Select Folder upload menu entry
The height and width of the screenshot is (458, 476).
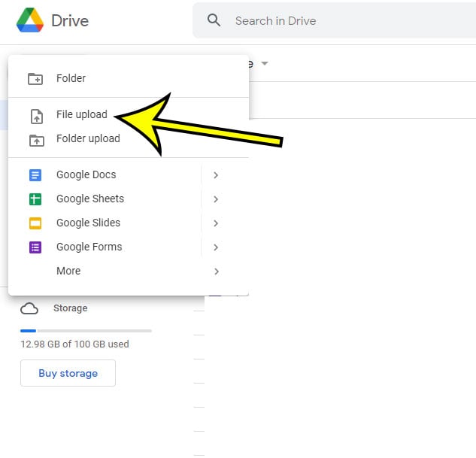pyautogui.click(x=129, y=138)
